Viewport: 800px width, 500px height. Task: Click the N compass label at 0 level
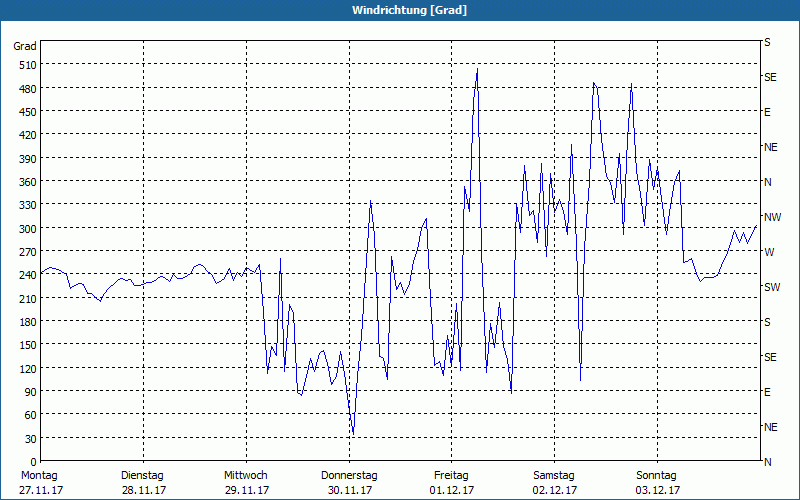[768, 462]
